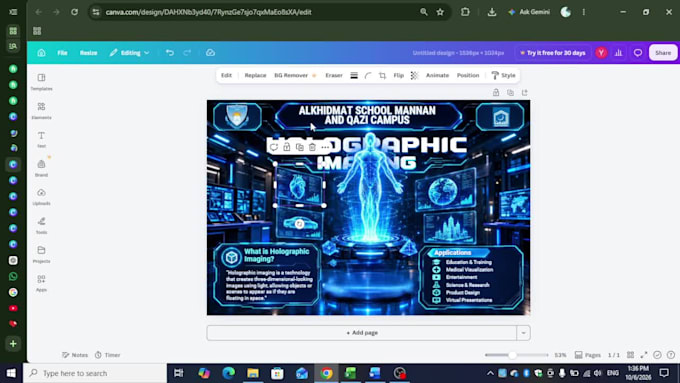Open the Resize menu

point(88,52)
